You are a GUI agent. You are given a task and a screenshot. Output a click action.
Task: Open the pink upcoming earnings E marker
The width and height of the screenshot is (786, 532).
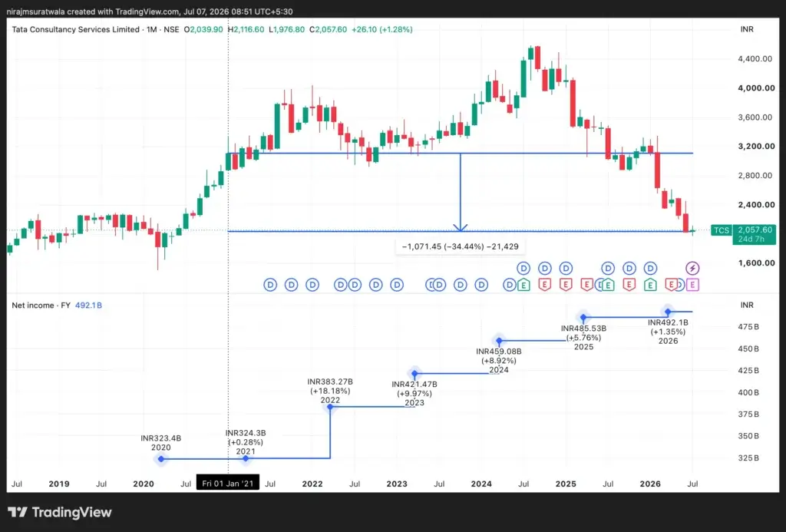tap(692, 285)
